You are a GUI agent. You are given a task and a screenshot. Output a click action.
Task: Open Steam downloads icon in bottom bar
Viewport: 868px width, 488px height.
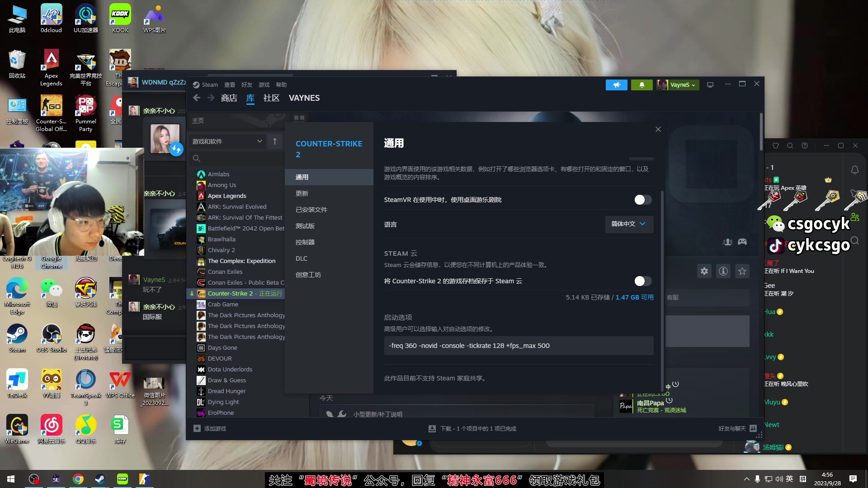pyautogui.click(x=432, y=428)
